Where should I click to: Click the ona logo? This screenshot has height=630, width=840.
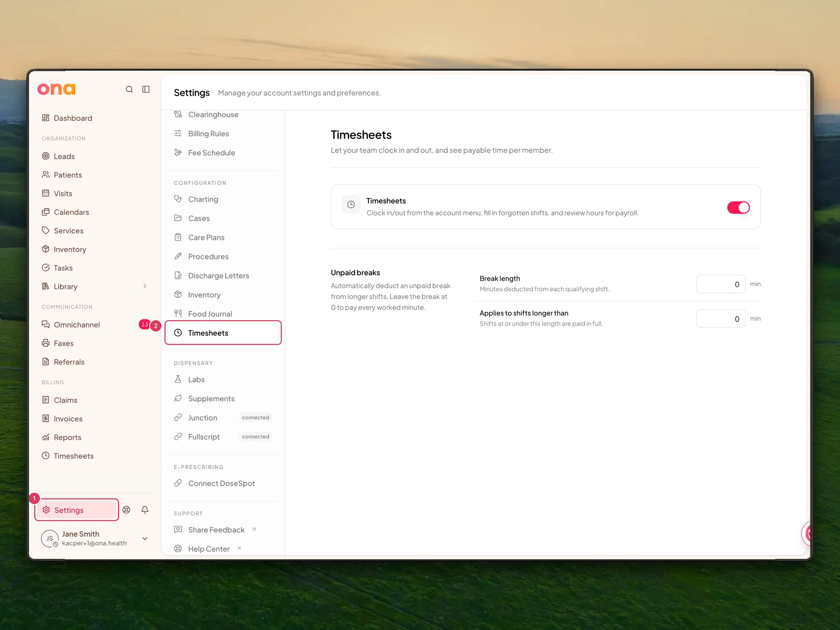pos(56,89)
